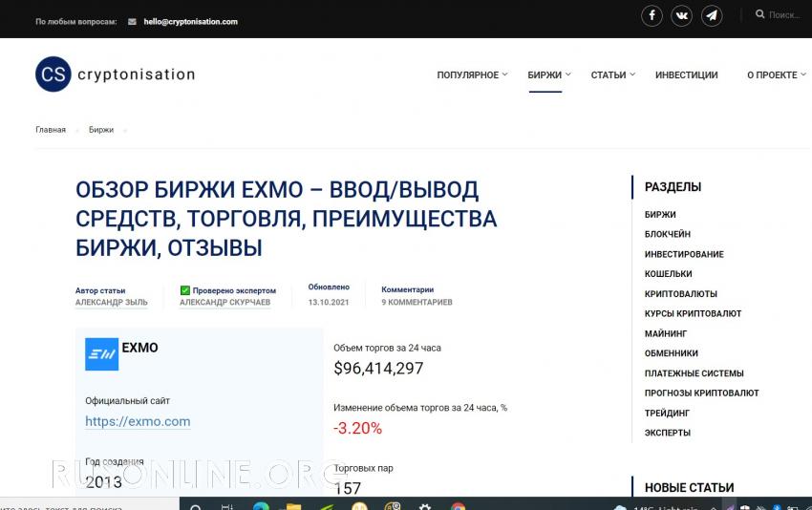Expand the СТАТЬИ menu
Screen dimensions: 812x510
point(612,75)
